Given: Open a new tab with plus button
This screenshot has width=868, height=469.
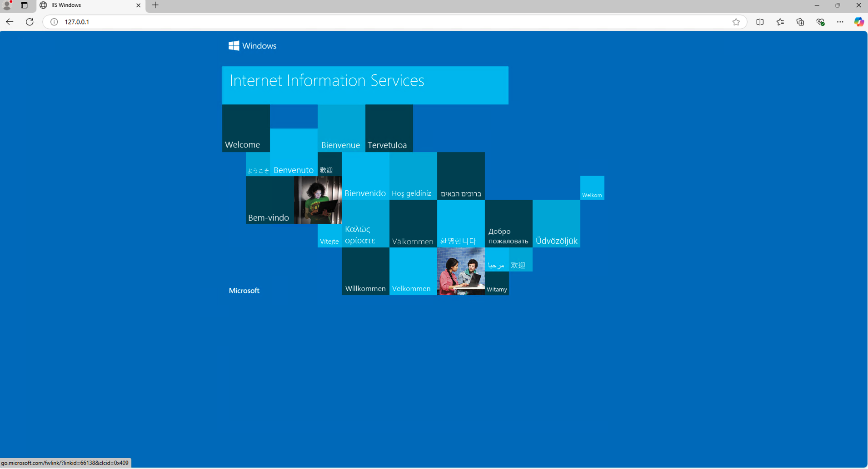Looking at the screenshot, I should pos(155,5).
